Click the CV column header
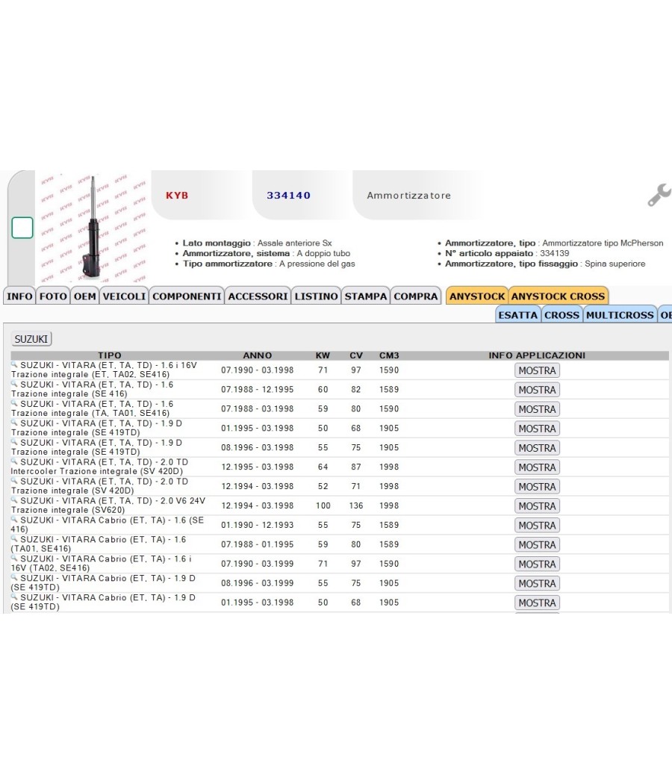Image resolution: width=672 pixels, height=784 pixels. click(x=356, y=355)
